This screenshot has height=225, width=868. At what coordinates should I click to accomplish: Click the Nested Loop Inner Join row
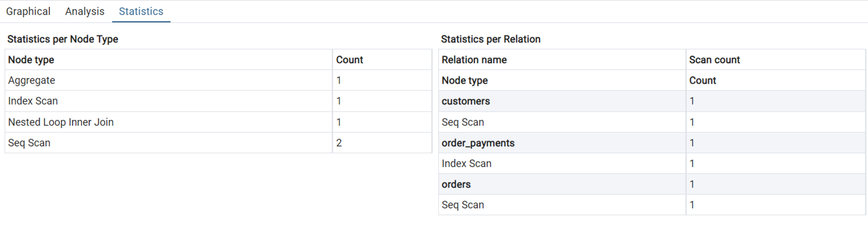click(x=61, y=122)
